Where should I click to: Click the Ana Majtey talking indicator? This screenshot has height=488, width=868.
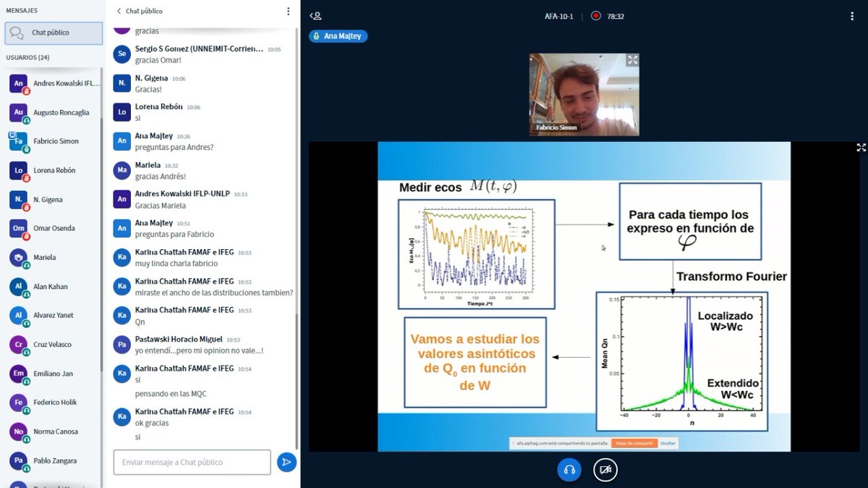pyautogui.click(x=339, y=35)
